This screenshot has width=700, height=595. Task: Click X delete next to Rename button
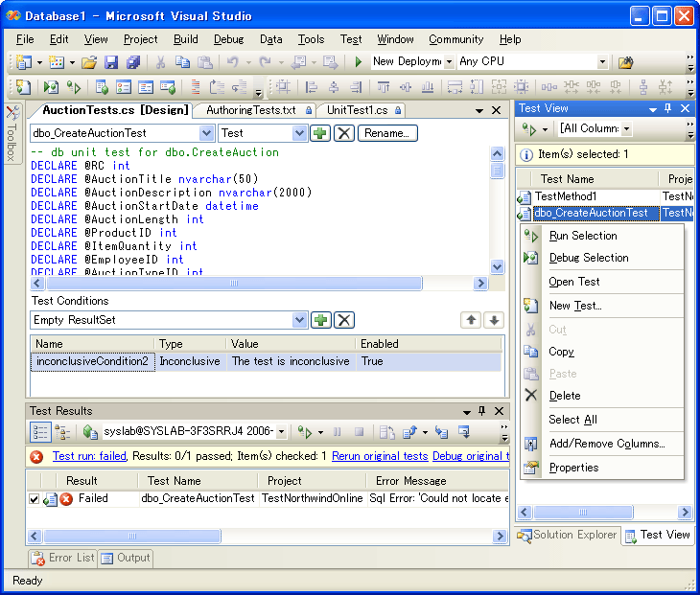pyautogui.click(x=344, y=133)
